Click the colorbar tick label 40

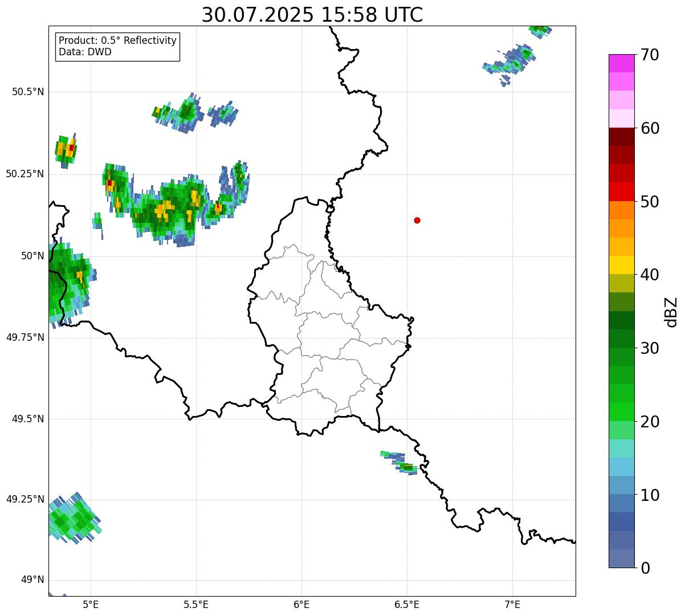(650, 275)
